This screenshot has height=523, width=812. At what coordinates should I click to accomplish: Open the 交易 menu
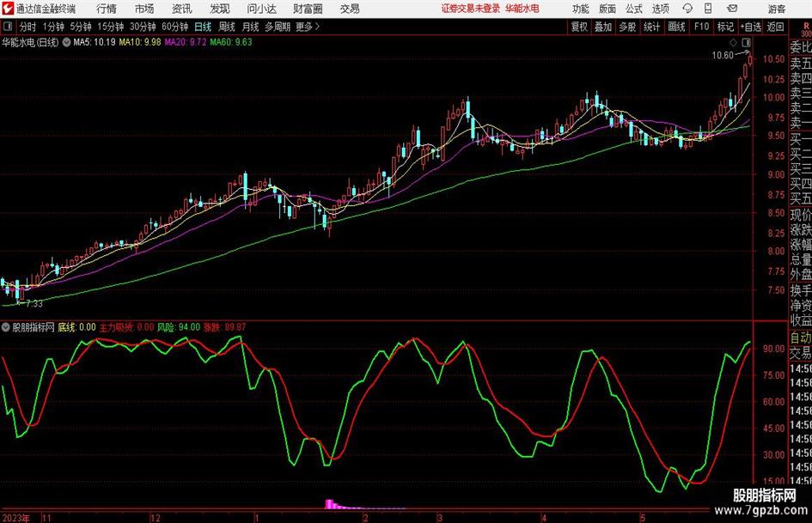350,9
